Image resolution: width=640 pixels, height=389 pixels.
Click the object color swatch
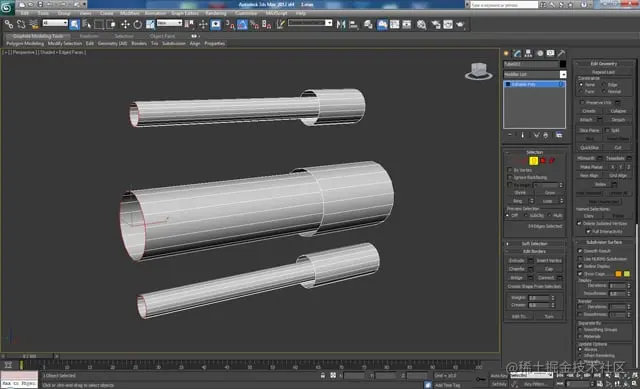[563, 64]
